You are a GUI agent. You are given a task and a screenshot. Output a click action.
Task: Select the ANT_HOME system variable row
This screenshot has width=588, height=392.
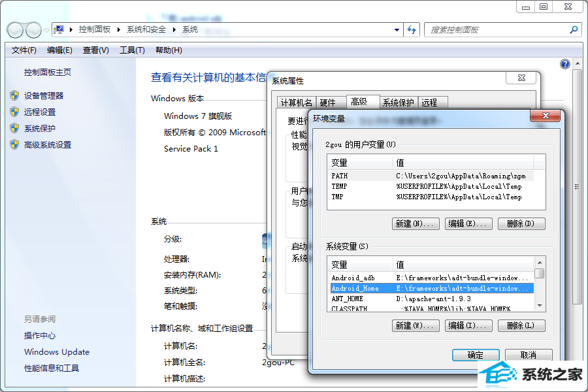pos(432,299)
